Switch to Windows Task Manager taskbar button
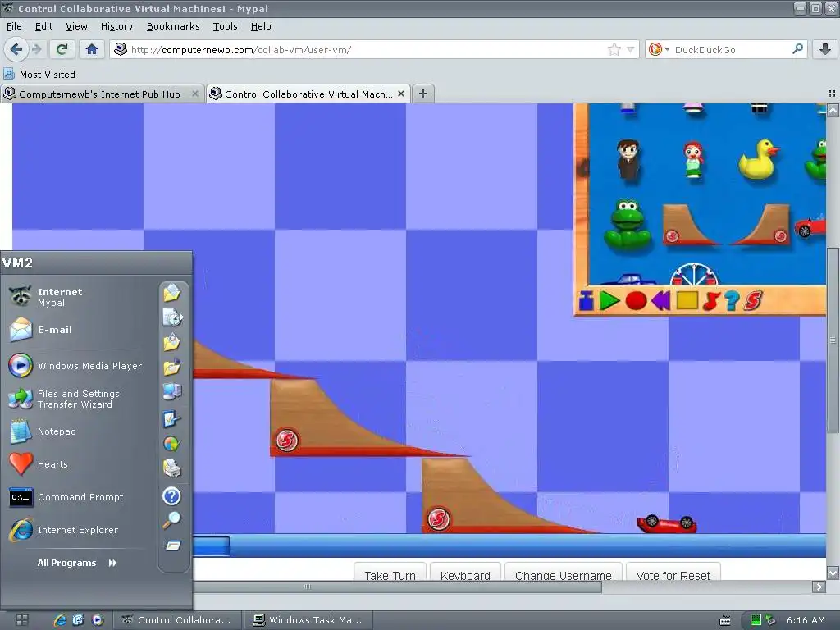The width and height of the screenshot is (840, 630). (x=308, y=620)
